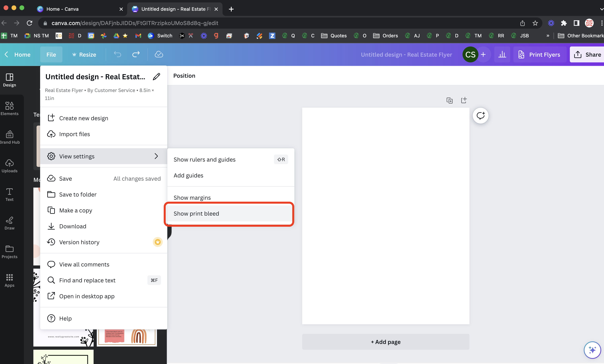Go back to Home
The height and width of the screenshot is (364, 604).
coord(18,54)
